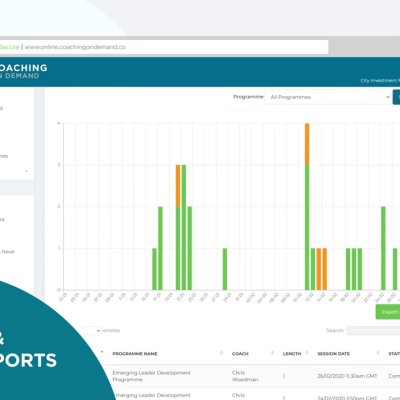Image resolution: width=400 pixels, height=400 pixels.
Task: Click the Programme Name column header
Action: [x=135, y=354]
